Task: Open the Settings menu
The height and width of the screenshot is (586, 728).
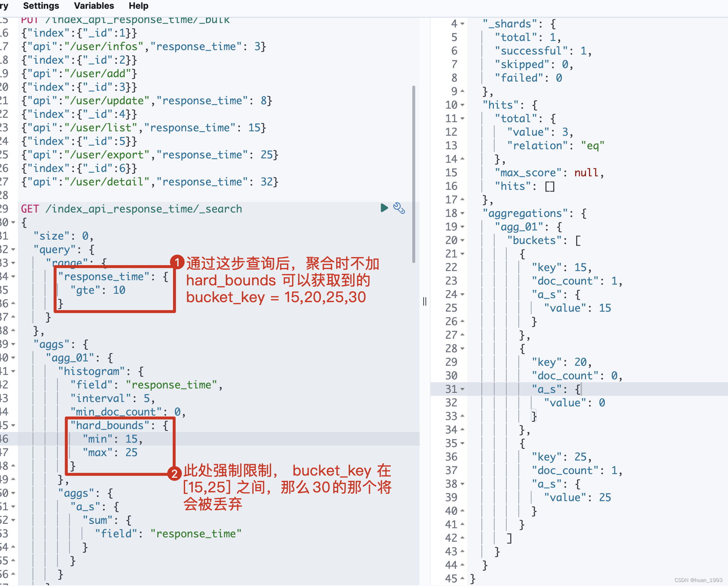Action: point(41,6)
